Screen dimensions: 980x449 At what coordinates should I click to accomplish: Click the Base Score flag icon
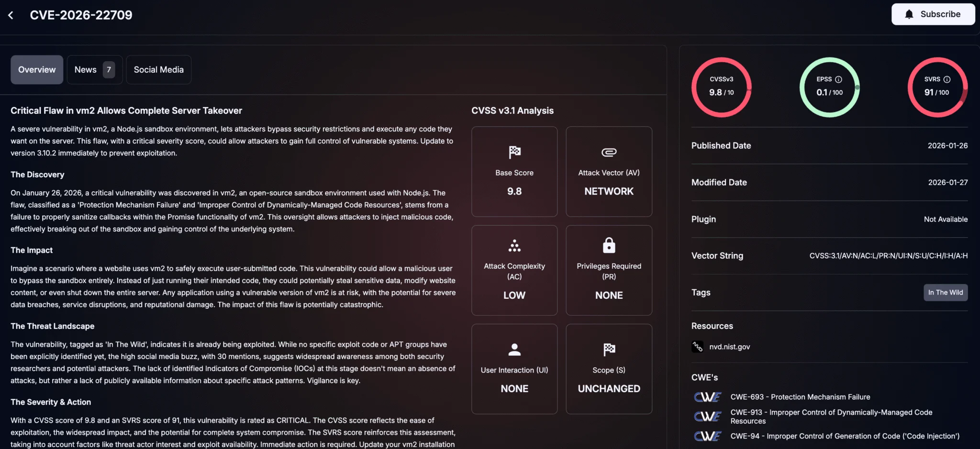coord(514,153)
